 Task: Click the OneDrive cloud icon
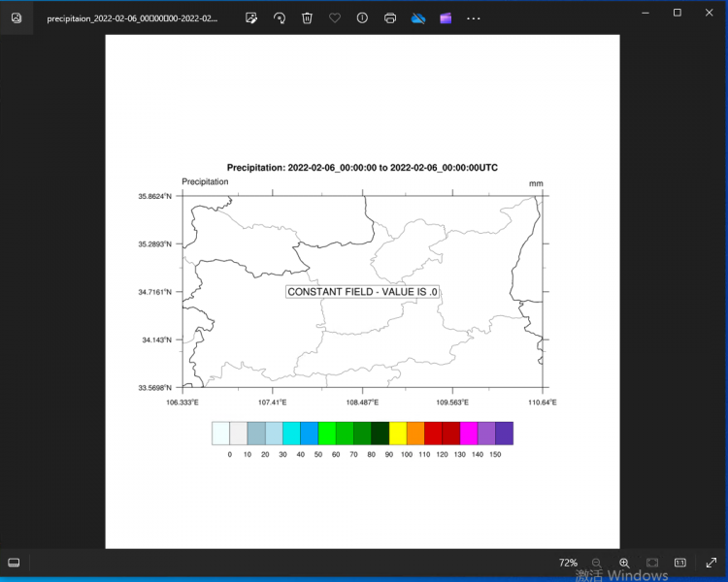click(x=418, y=17)
